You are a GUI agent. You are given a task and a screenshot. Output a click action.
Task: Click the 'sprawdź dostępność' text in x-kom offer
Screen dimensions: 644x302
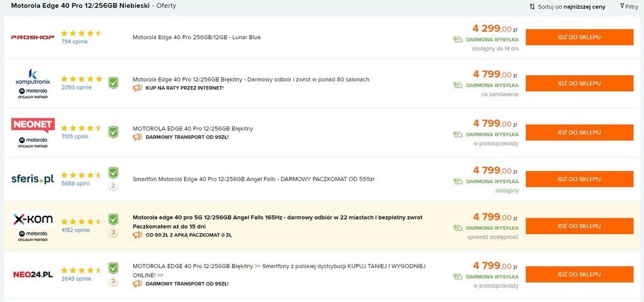click(x=493, y=237)
